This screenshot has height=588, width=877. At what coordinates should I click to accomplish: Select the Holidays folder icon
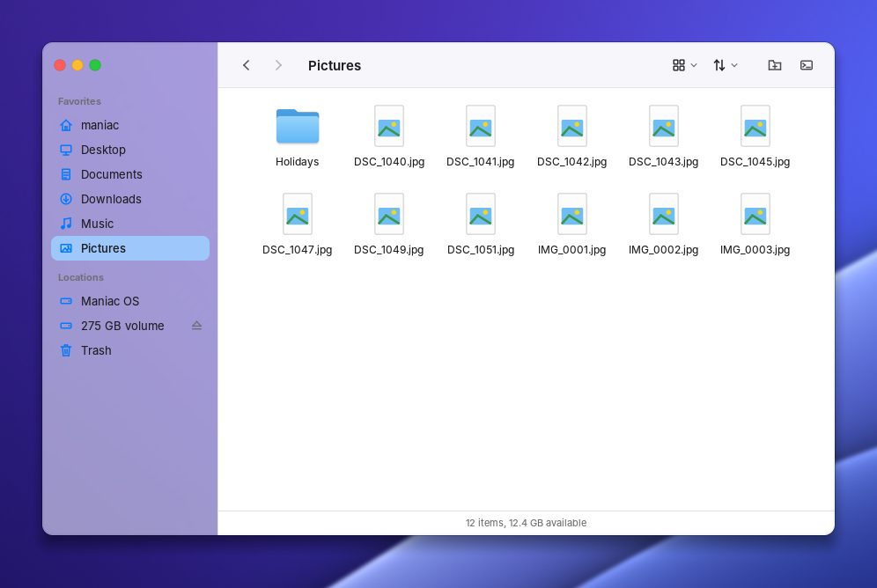point(298,126)
